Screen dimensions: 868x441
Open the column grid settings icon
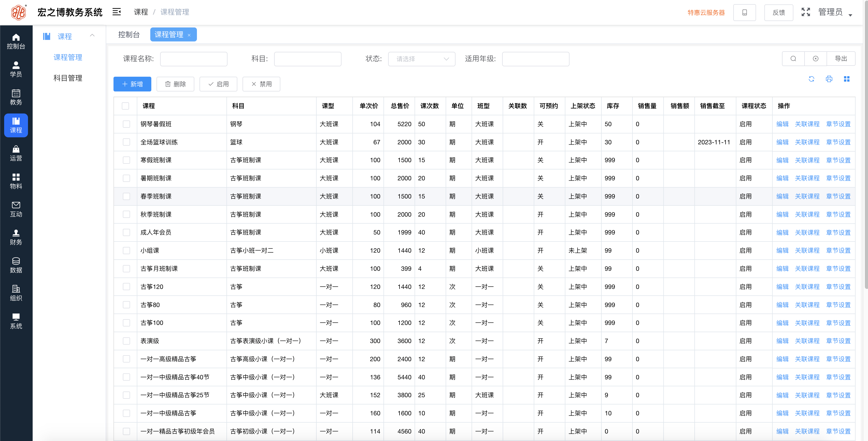846,79
